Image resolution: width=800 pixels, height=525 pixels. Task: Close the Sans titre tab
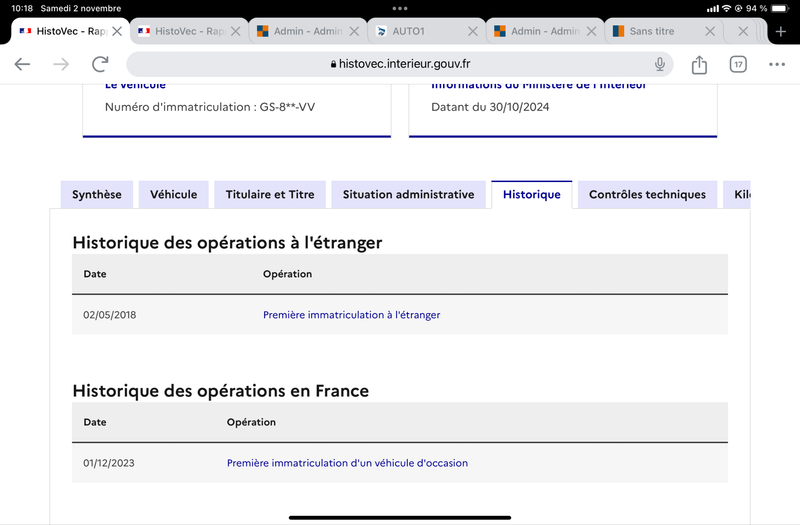pos(710,32)
